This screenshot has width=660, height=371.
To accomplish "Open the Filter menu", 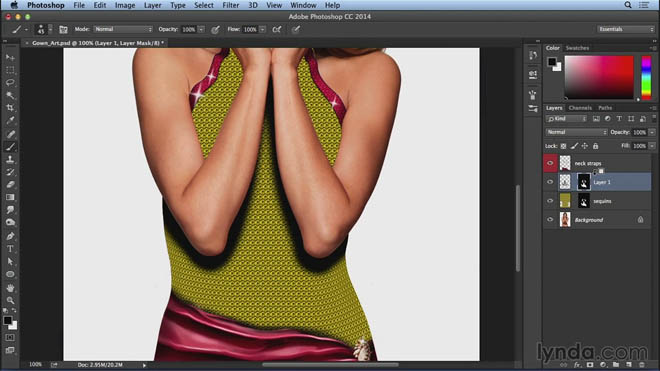I will tap(230, 5).
